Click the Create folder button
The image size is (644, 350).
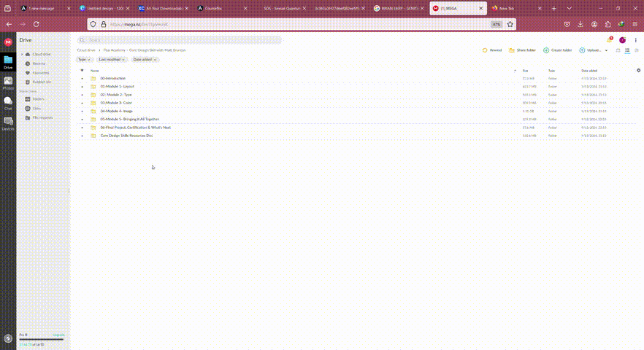point(558,50)
